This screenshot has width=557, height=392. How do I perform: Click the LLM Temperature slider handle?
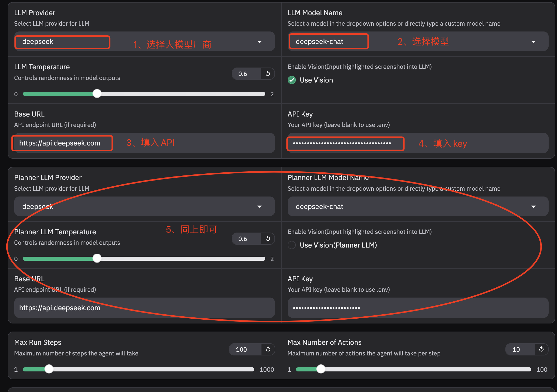97,94
